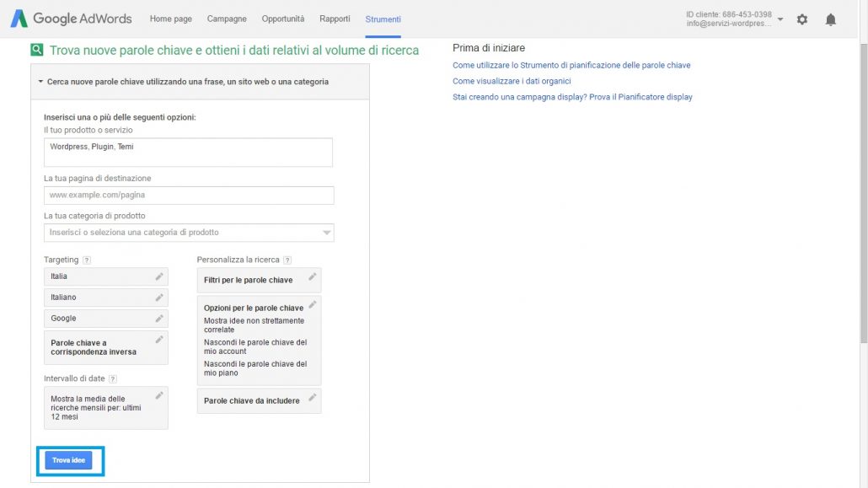Viewport: 868px width, 488px height.
Task: Click Mostra idee non strettamente correlate
Action: click(255, 325)
